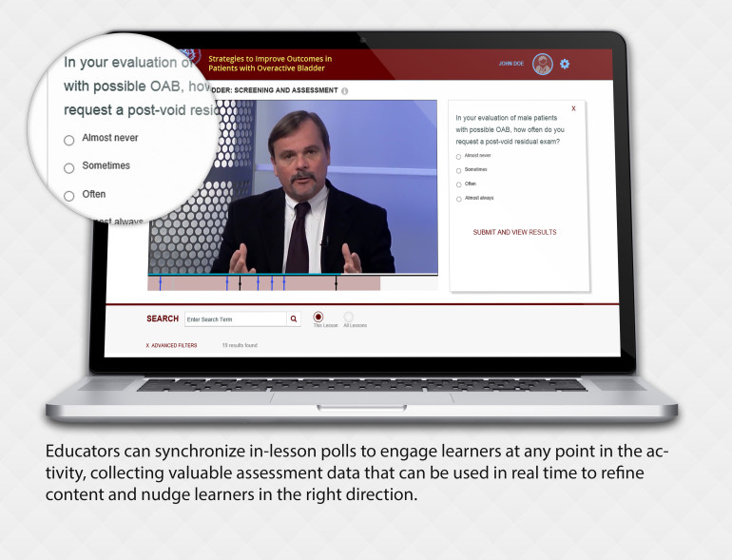
Task: Select Often in the magnified circle
Action: click(x=69, y=196)
